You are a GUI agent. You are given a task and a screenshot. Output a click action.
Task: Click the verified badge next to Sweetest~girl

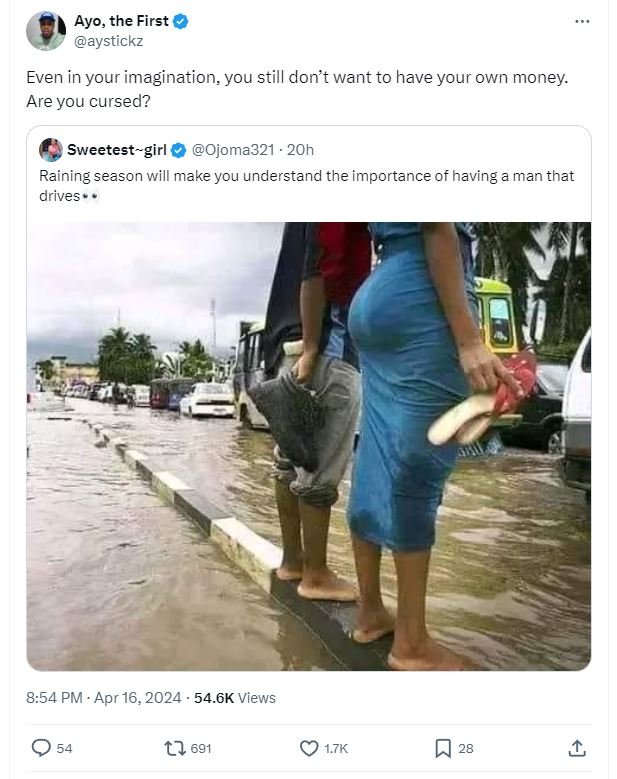tap(178, 150)
